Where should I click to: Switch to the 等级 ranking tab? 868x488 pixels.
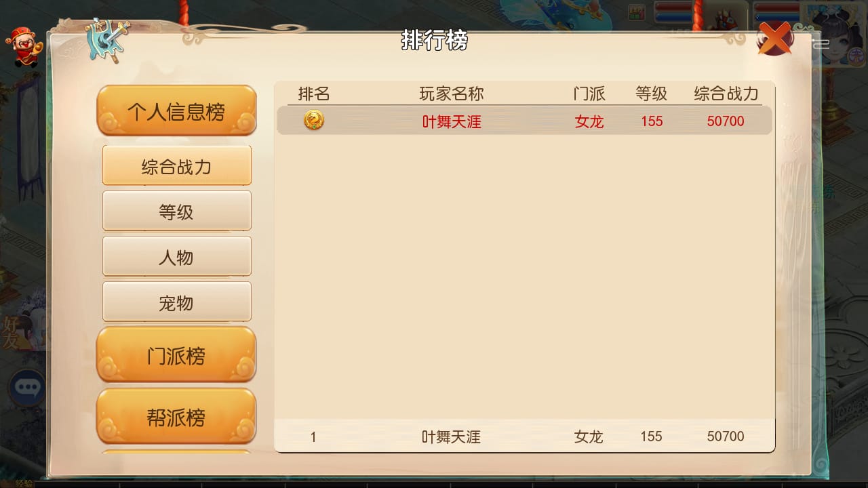point(177,211)
